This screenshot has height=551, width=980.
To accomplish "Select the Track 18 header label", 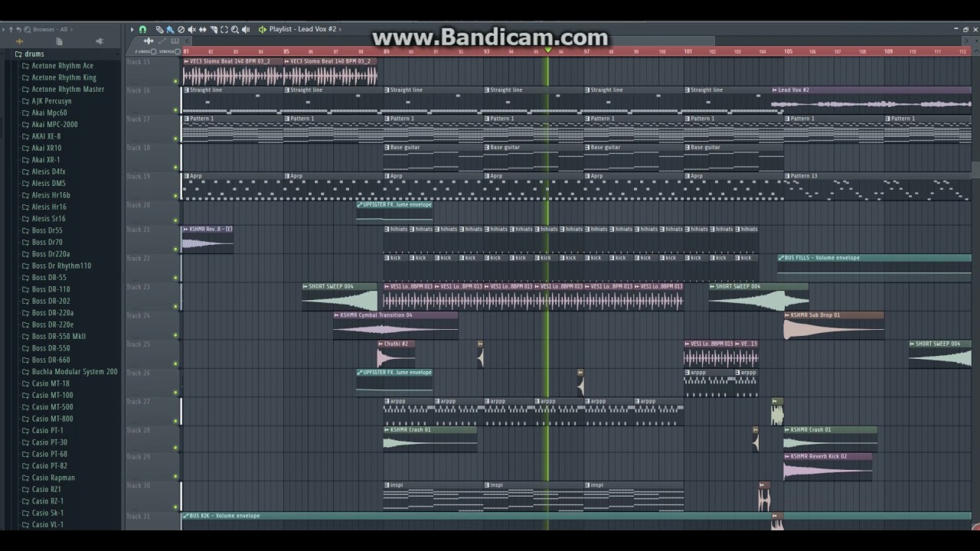I will tap(139, 148).
